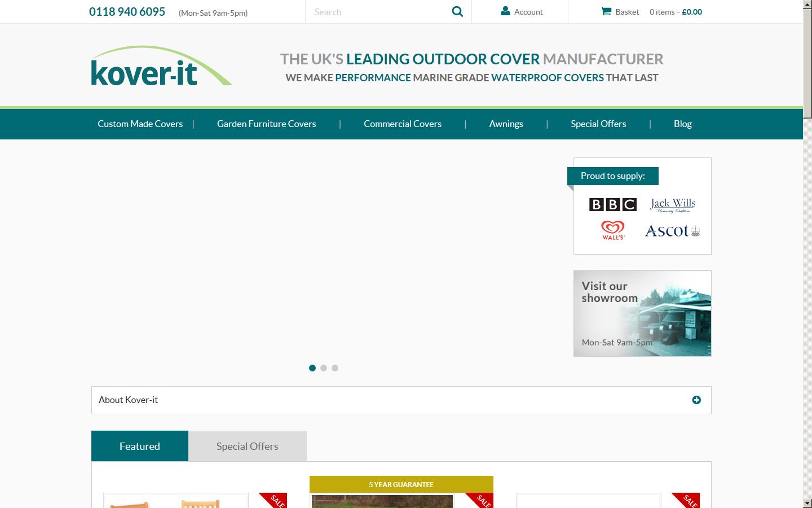Focus the Search input field
The height and width of the screenshot is (508, 812).
tap(378, 12)
